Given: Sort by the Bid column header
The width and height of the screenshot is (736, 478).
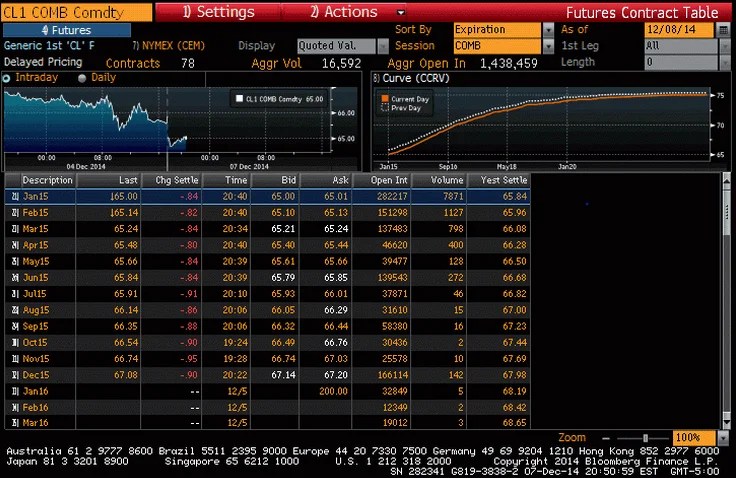Looking at the screenshot, I should (275, 180).
